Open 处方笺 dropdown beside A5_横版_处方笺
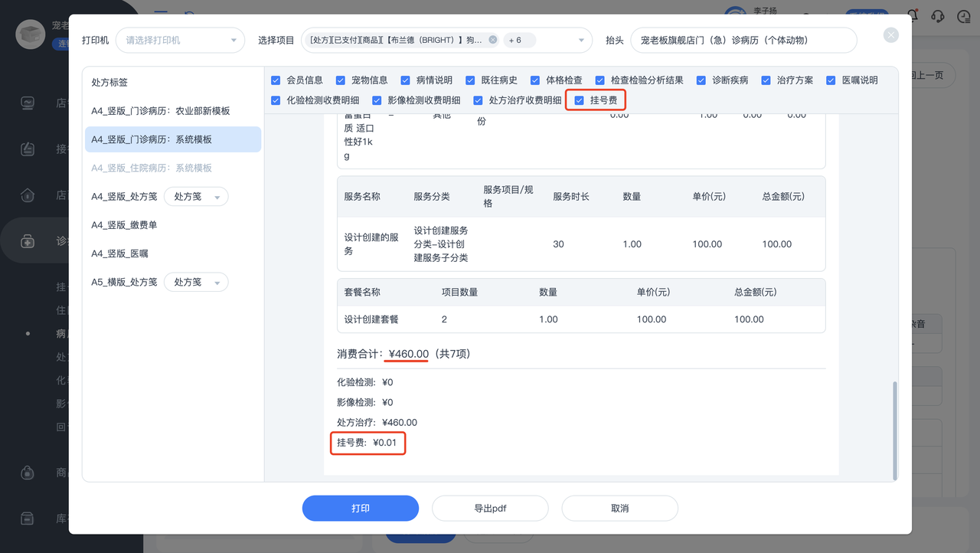Image resolution: width=980 pixels, height=553 pixels. coord(196,282)
